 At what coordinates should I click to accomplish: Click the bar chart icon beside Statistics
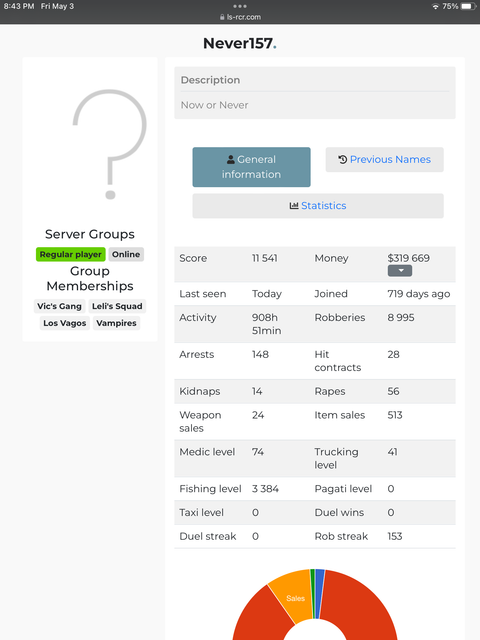(294, 206)
